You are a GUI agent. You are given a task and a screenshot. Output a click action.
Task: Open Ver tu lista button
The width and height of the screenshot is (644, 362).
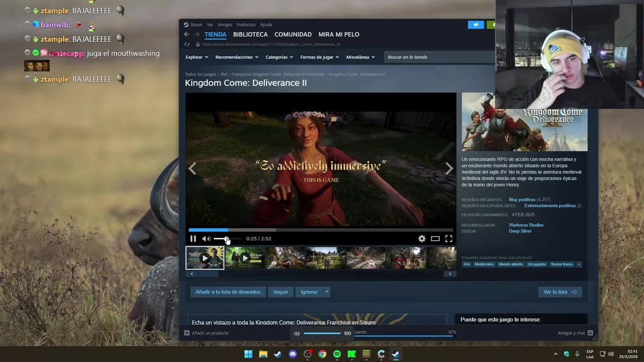tap(560, 292)
